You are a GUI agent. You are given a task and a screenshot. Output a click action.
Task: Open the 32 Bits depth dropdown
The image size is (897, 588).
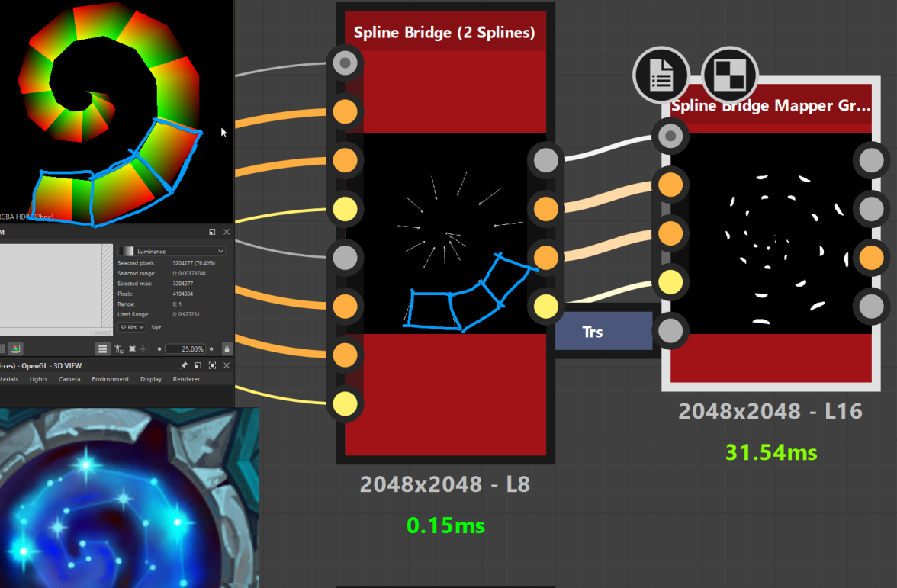[x=132, y=328]
